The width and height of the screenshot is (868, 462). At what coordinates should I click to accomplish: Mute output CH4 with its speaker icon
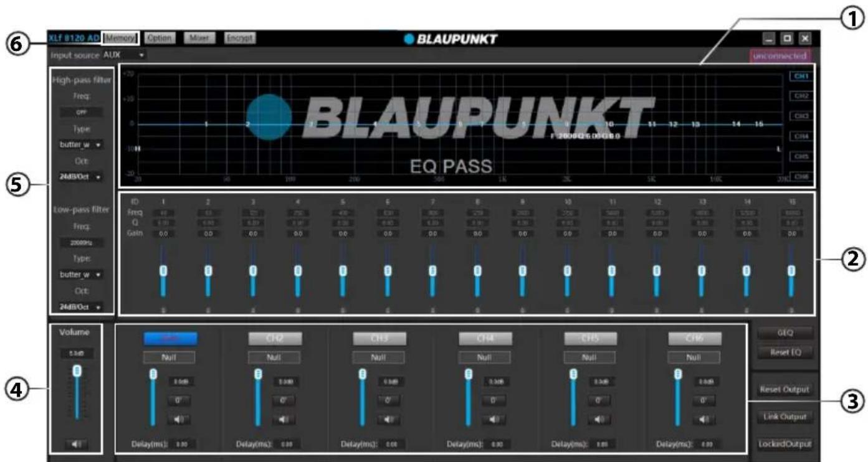pyautogui.click(x=494, y=419)
